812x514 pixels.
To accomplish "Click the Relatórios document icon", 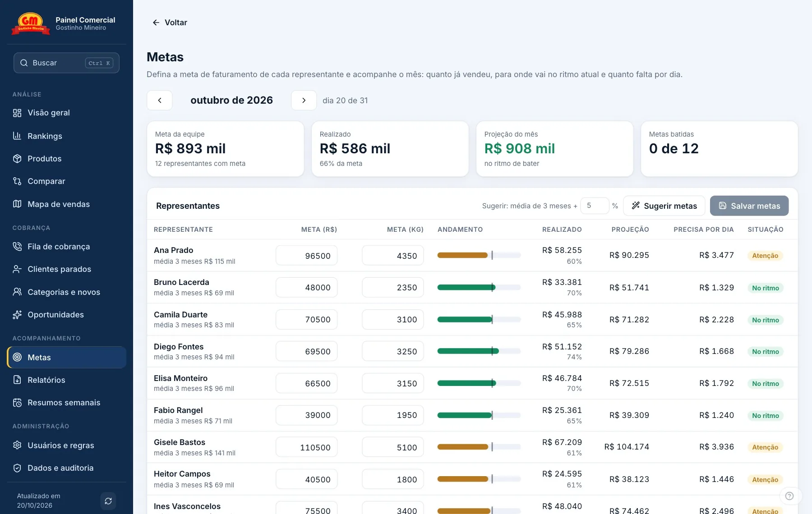I will tap(17, 380).
